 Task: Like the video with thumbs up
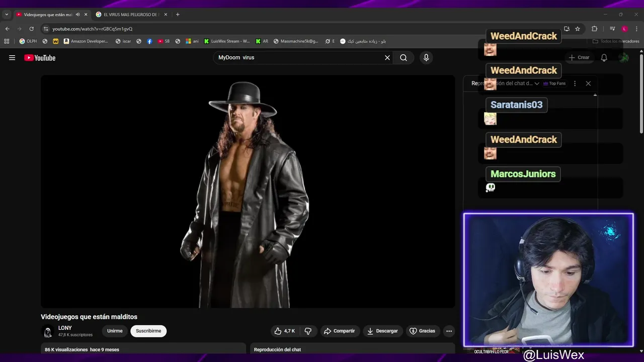coord(284,331)
